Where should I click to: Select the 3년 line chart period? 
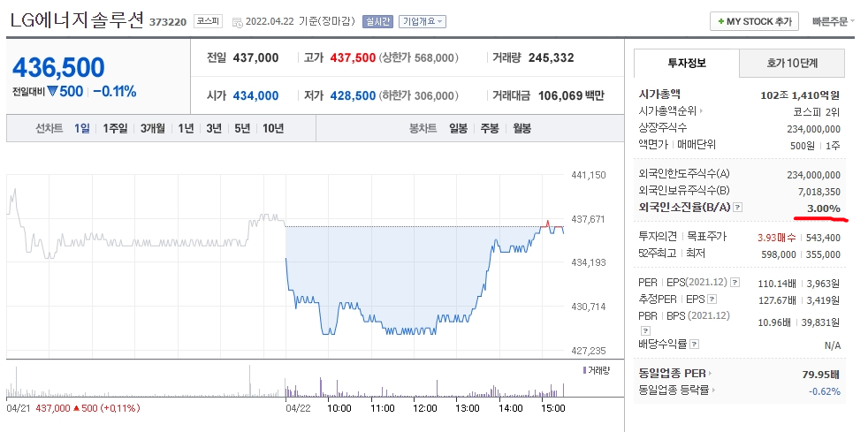(214, 128)
